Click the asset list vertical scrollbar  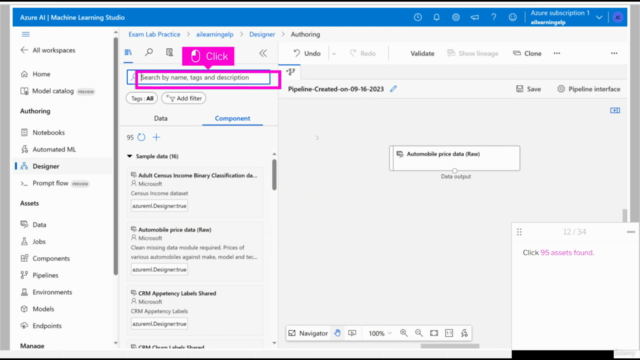(x=274, y=175)
